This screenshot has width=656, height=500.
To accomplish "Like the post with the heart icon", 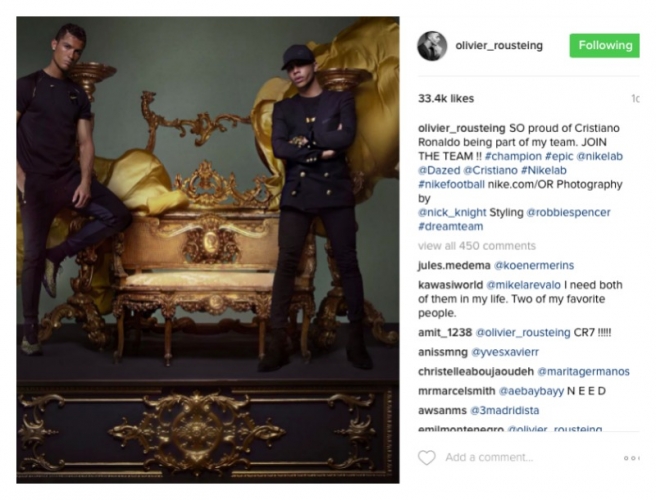I will 427,457.
